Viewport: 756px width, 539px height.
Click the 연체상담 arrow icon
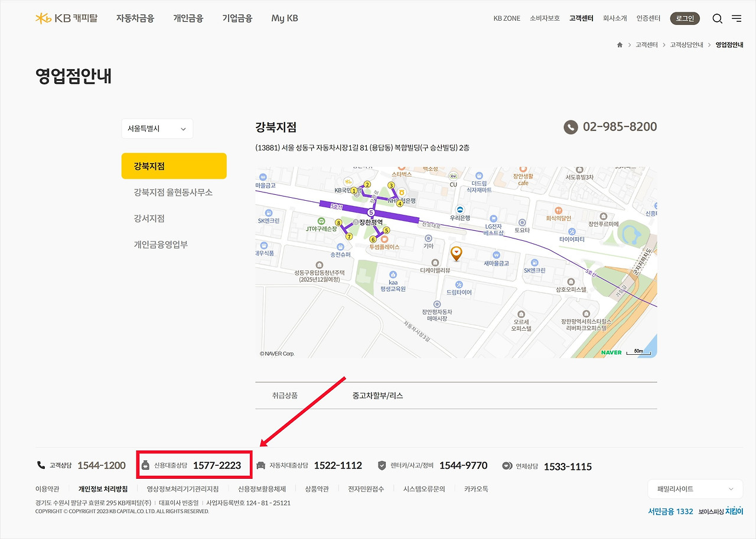pyautogui.click(x=507, y=466)
